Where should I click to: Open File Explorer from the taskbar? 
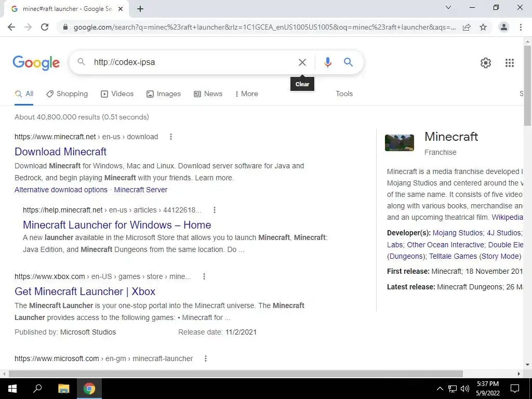63,389
